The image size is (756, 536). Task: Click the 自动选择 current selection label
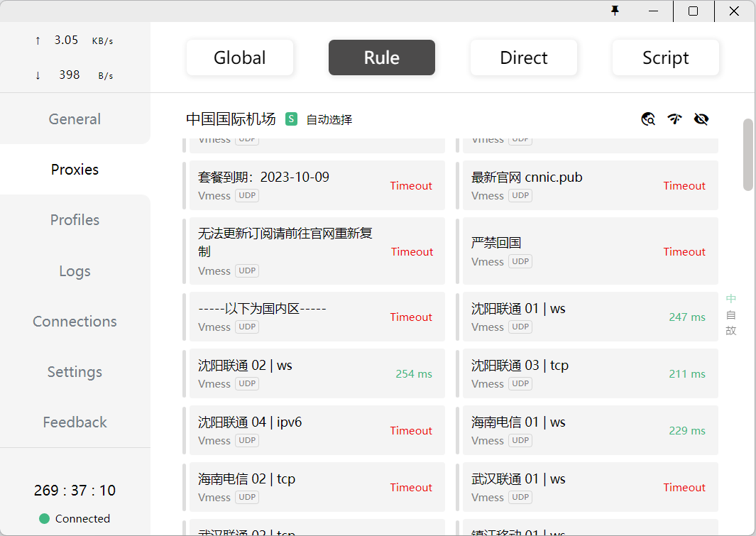click(x=329, y=119)
